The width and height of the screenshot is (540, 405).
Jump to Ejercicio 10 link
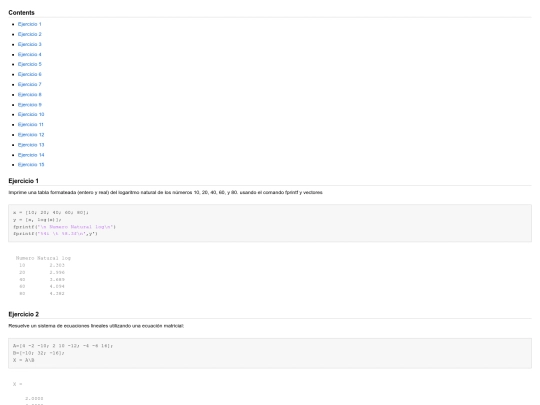[x=31, y=114]
